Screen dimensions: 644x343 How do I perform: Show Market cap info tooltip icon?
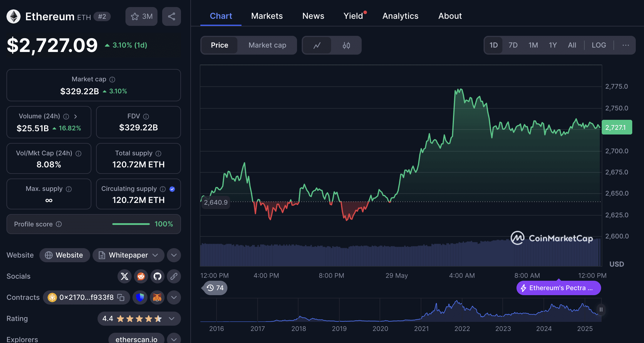point(112,79)
